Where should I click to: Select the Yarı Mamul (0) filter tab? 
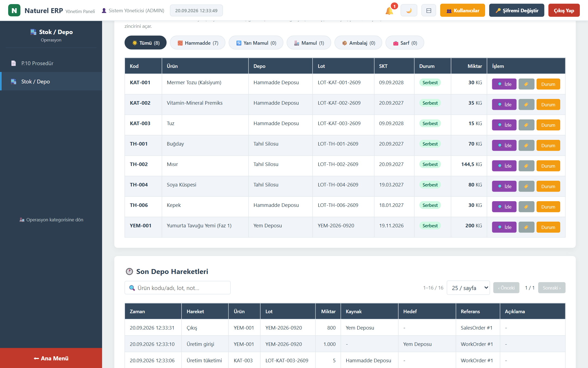pyautogui.click(x=256, y=43)
